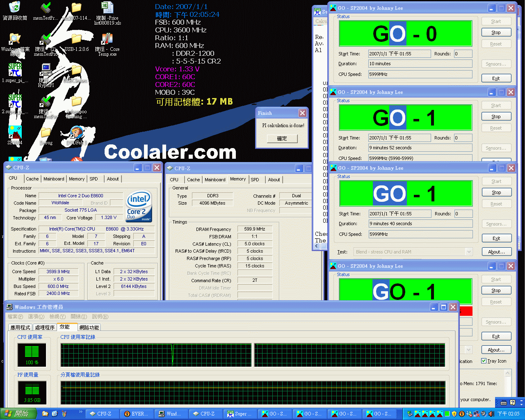Image resolution: width=525 pixels, height=420 pixels.
Task: Stop the SP2004 test running 9 minutes 40 seconds
Action: click(x=496, y=192)
